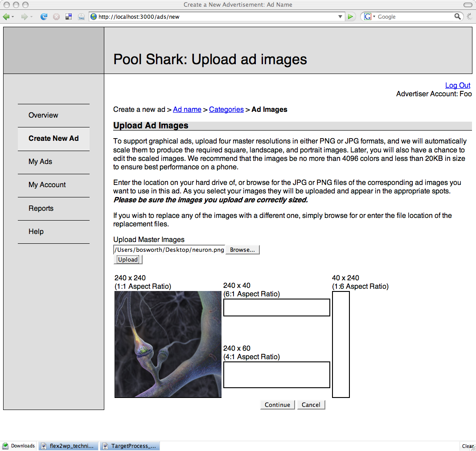Click the magnifying glass search icon
Viewport: 476px width, 451px height.
click(x=457, y=16)
